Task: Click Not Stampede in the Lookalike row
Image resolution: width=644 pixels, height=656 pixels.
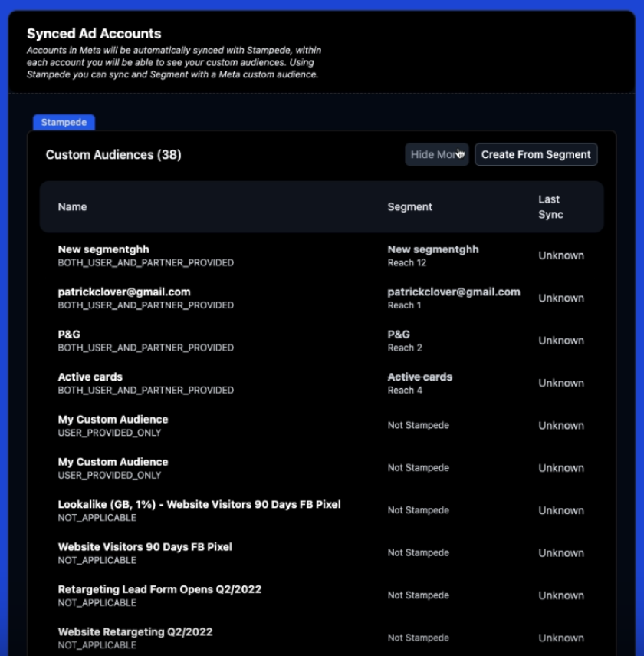Action: click(418, 510)
